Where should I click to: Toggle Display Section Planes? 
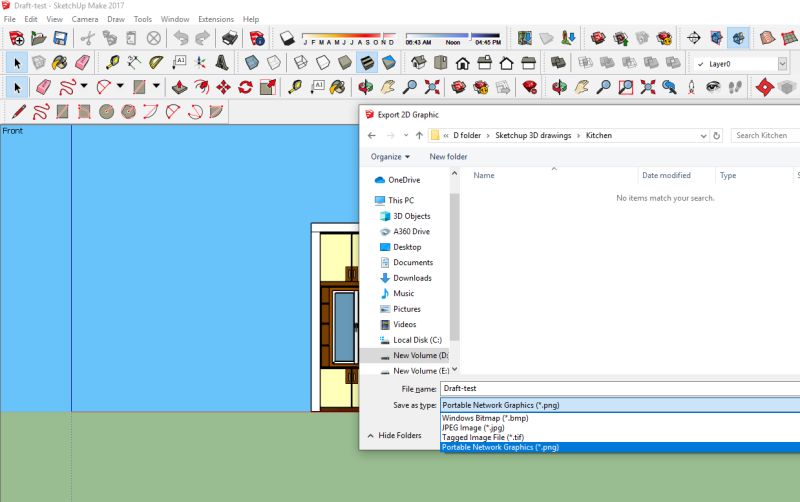point(716,38)
